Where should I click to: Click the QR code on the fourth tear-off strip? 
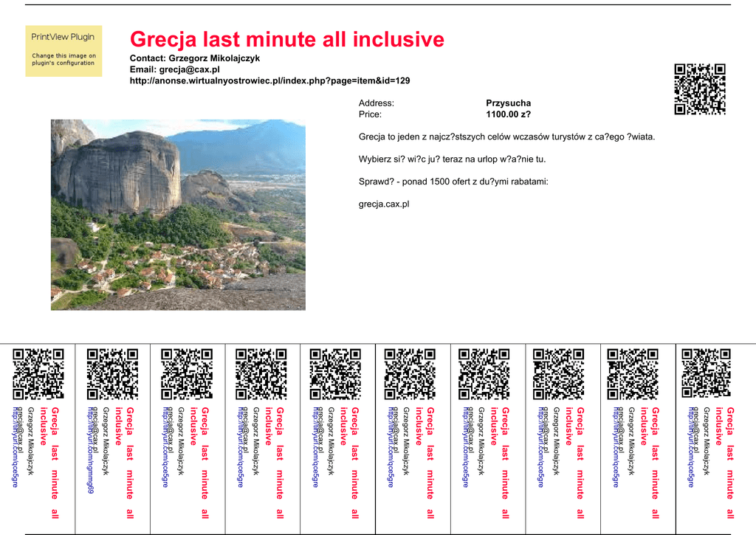pyautogui.click(x=261, y=373)
